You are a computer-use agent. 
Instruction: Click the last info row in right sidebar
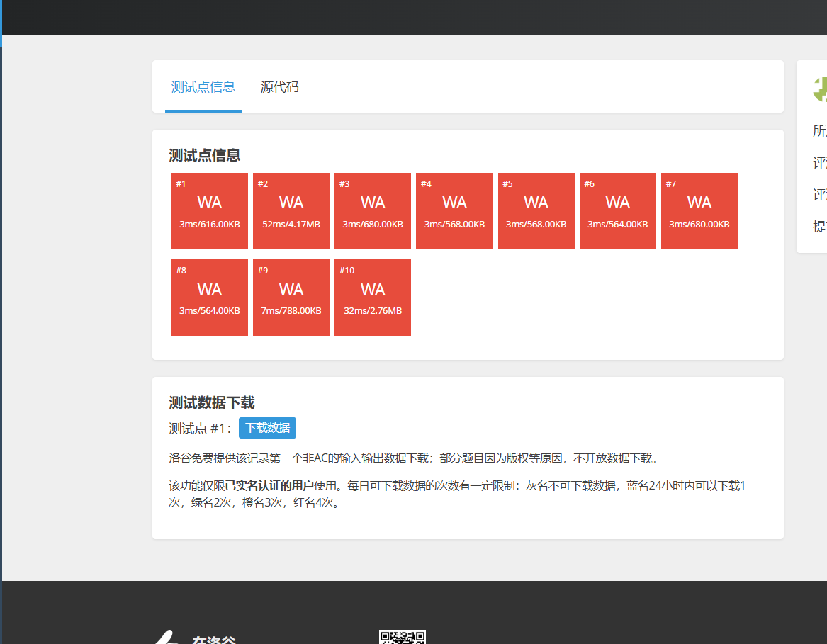coord(820,227)
